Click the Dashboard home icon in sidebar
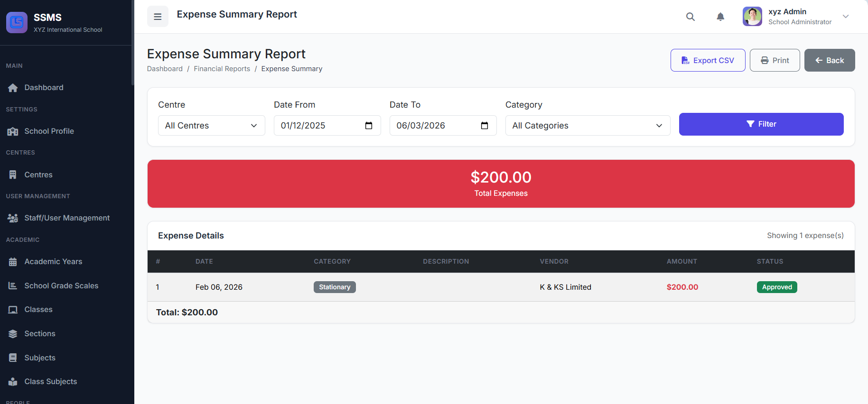868x404 pixels. pyautogui.click(x=13, y=88)
